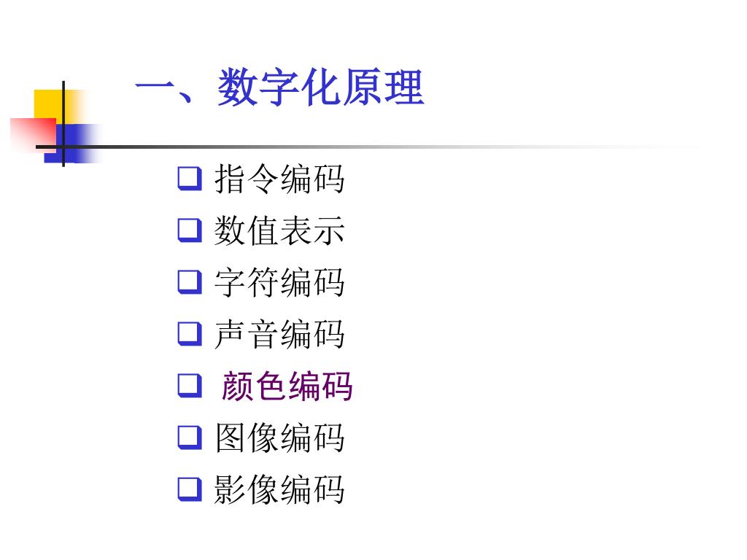Click the blue decorative square
Screen dimensions: 747x560
coord(71,144)
